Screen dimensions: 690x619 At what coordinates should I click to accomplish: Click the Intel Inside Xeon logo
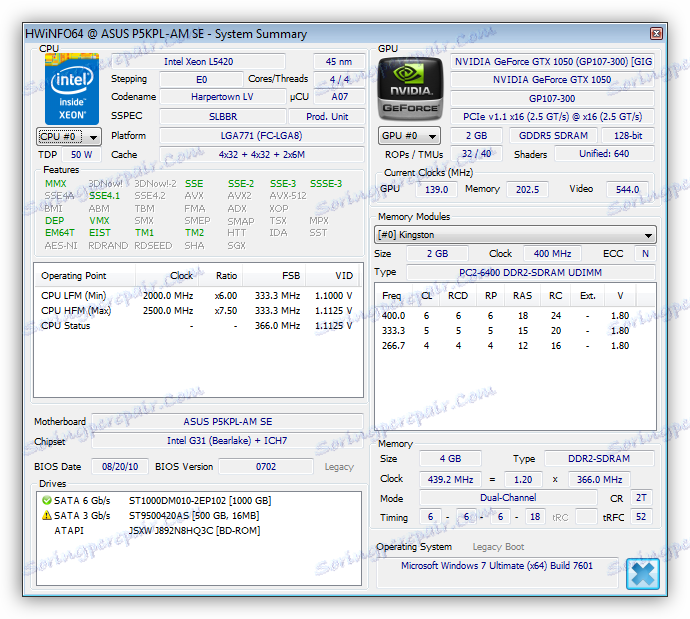[71, 88]
